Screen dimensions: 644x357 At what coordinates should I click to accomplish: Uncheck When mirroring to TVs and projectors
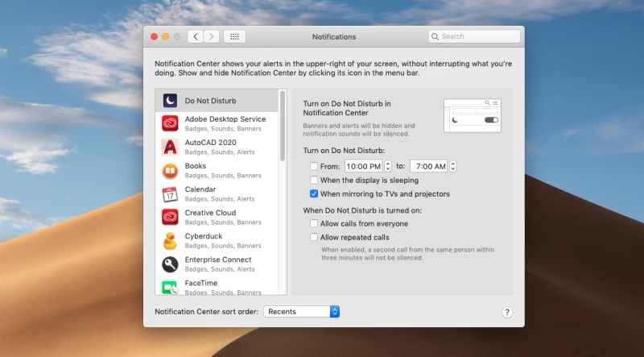pyautogui.click(x=314, y=193)
